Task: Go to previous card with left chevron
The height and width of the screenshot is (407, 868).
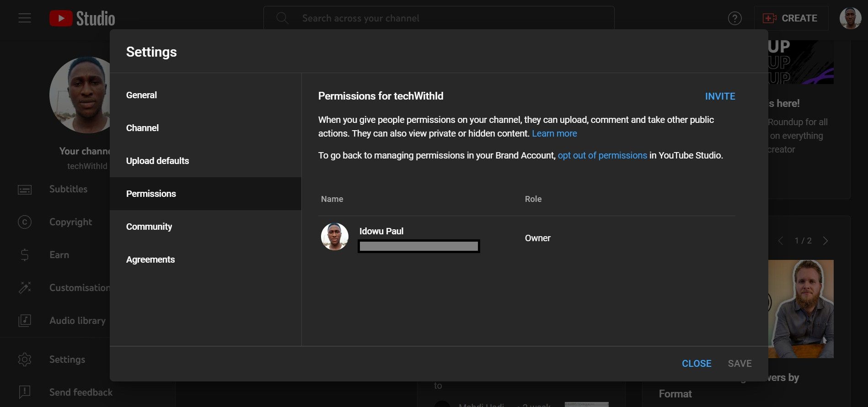Action: tap(781, 241)
